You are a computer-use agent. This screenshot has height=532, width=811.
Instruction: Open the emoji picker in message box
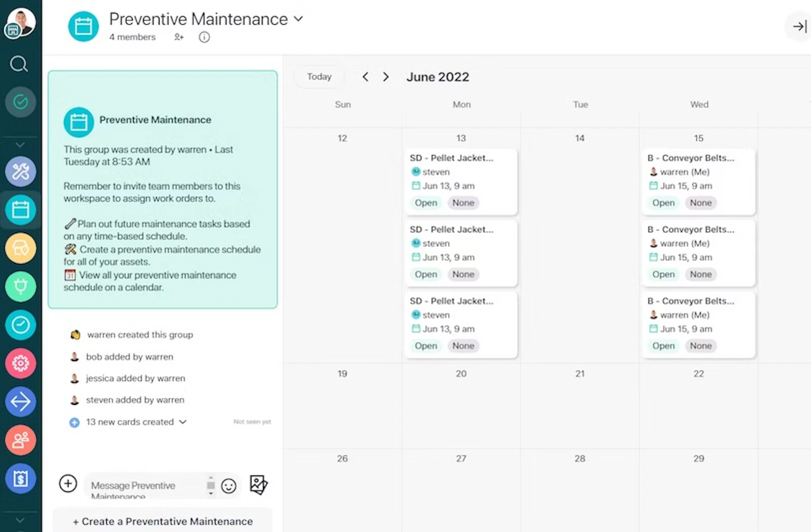click(x=229, y=486)
